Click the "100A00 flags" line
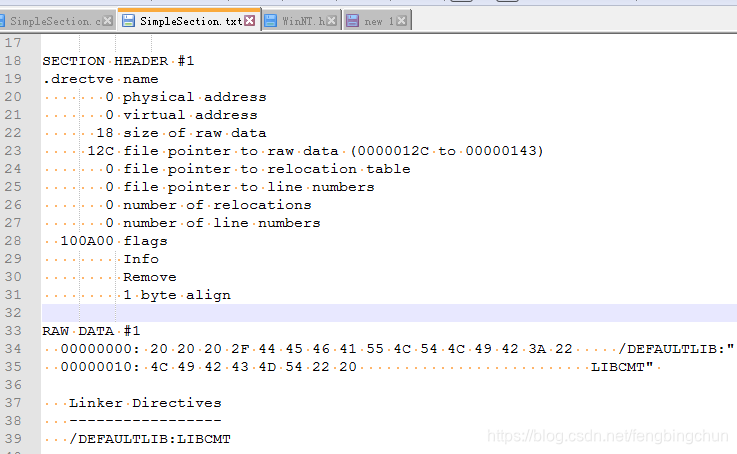Image resolution: width=737 pixels, height=454 pixels. click(114, 241)
